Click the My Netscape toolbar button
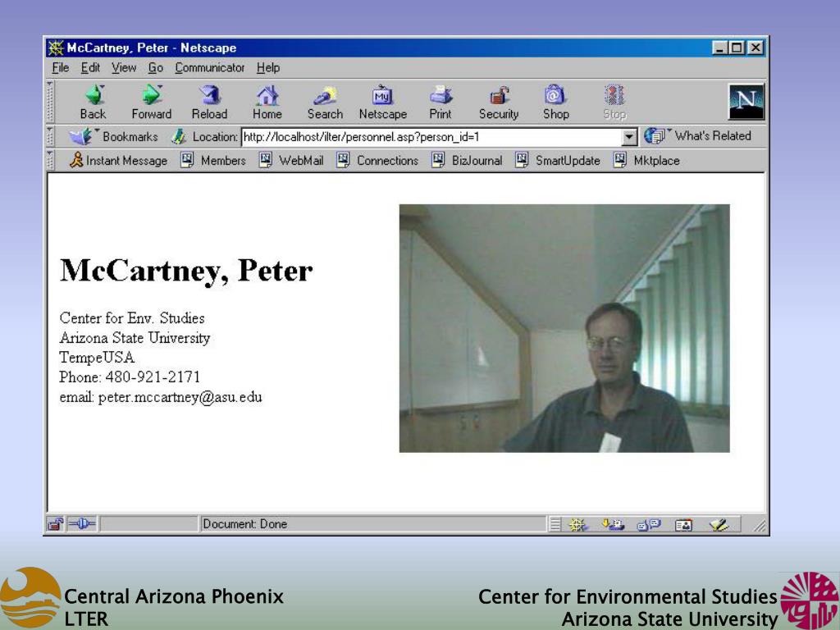Viewport: 840px width, 630px height. pos(383,103)
